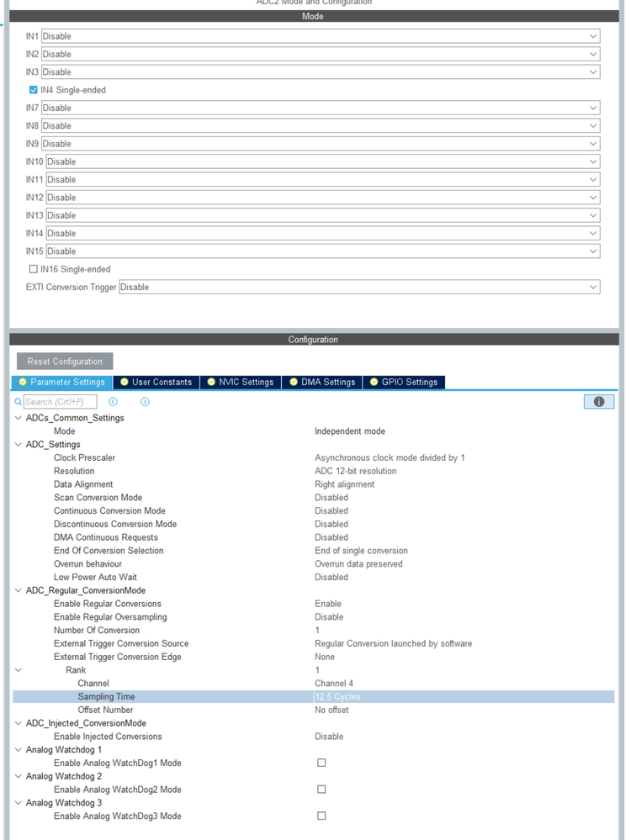This screenshot has width=631, height=840.
Task: Go to next search result arrow icon
Action: (145, 402)
